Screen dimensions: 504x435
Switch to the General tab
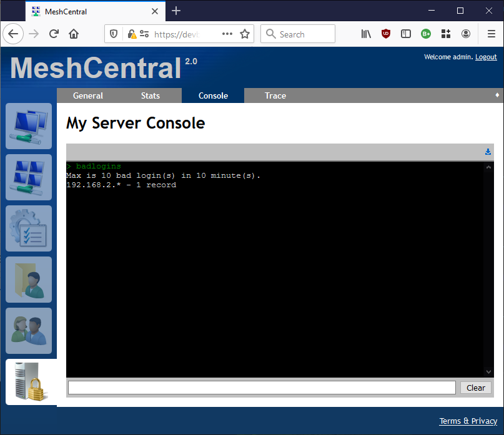click(x=88, y=95)
